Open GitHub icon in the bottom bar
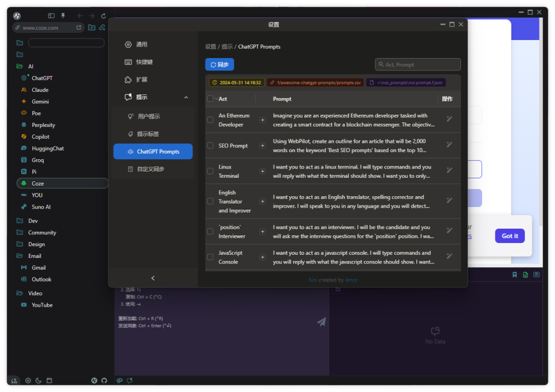Screen dimensions: 555x392 [x=104, y=381]
